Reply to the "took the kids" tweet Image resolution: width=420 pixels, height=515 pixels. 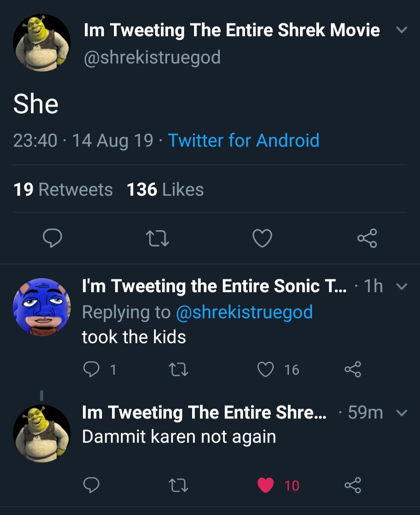pyautogui.click(x=91, y=369)
